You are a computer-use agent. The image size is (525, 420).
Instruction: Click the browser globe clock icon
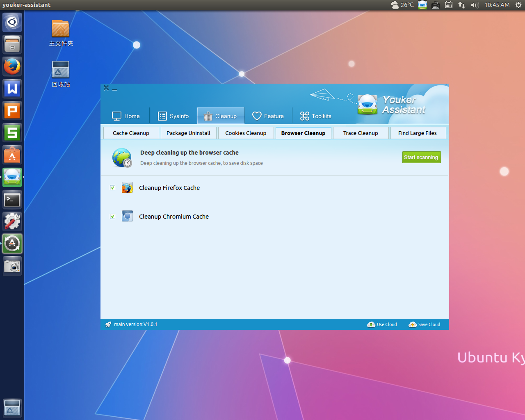coord(122,158)
